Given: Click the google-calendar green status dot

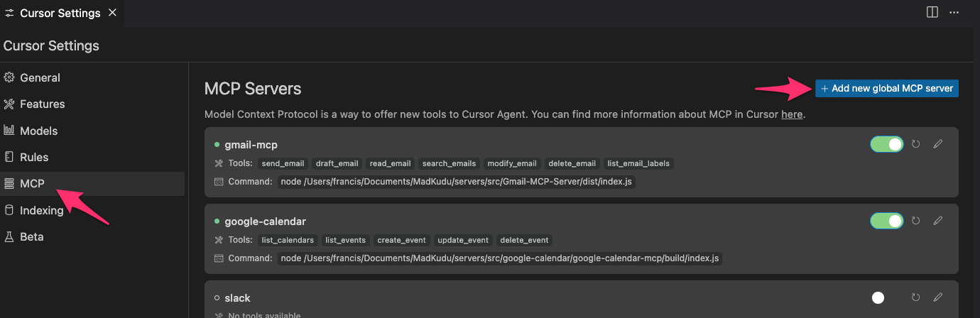Looking at the screenshot, I should pos(217,221).
